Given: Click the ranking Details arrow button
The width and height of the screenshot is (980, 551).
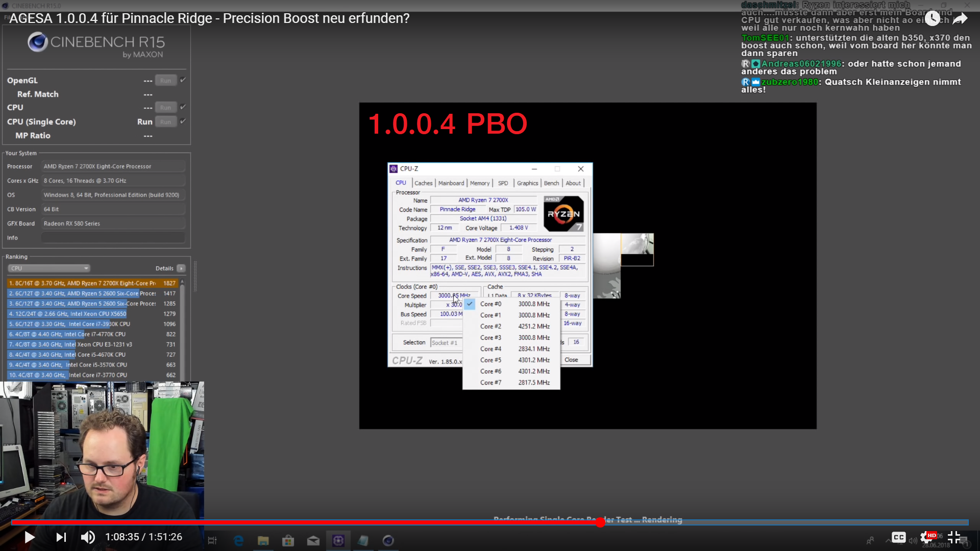Looking at the screenshot, I should 181,268.
